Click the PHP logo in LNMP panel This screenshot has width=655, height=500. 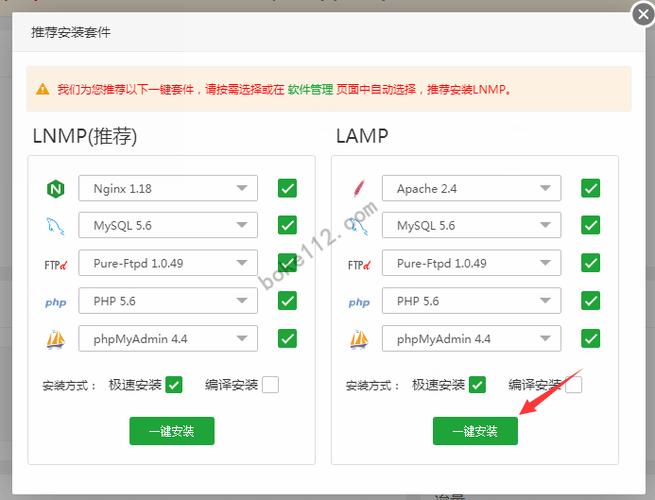point(56,302)
